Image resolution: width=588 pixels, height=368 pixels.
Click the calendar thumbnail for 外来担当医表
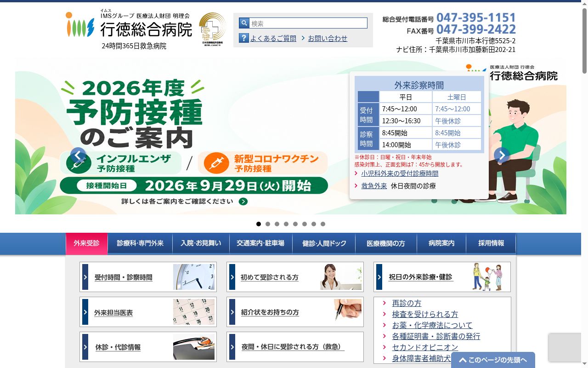(x=194, y=312)
